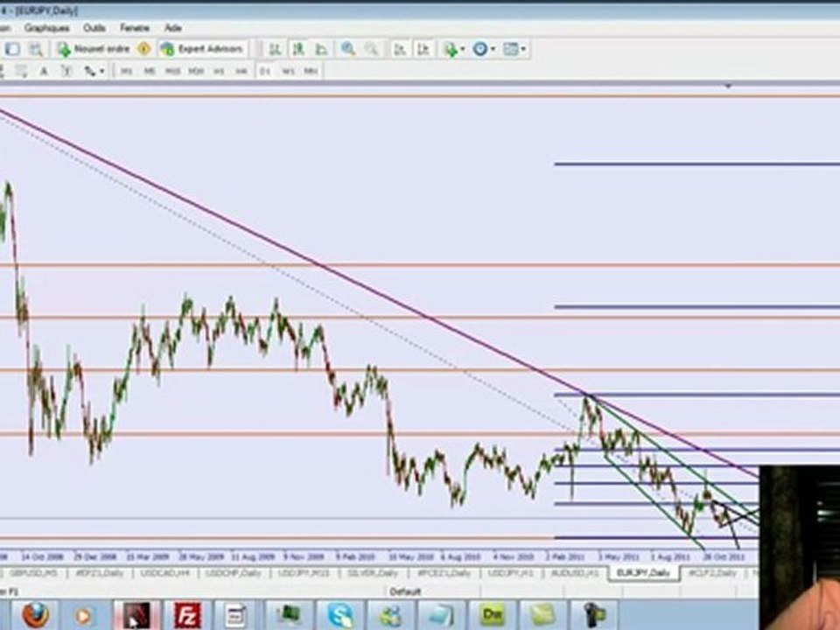Expand the templates dropdown arrow

(523, 49)
